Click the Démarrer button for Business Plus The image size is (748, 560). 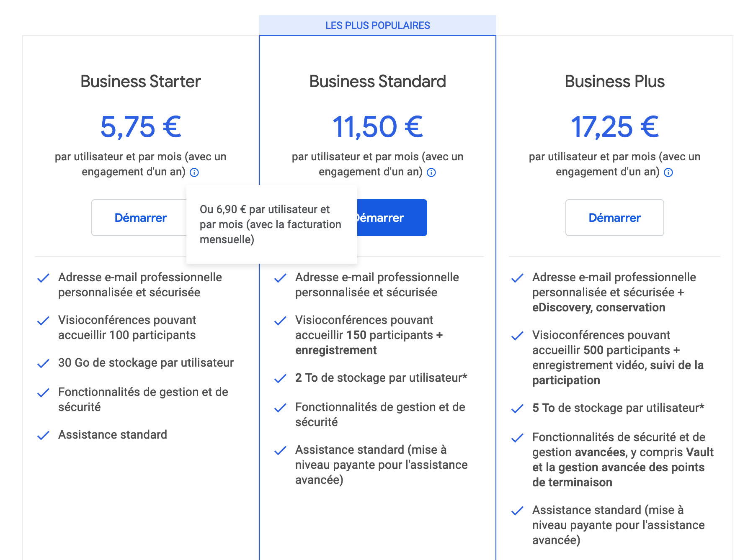coord(614,218)
